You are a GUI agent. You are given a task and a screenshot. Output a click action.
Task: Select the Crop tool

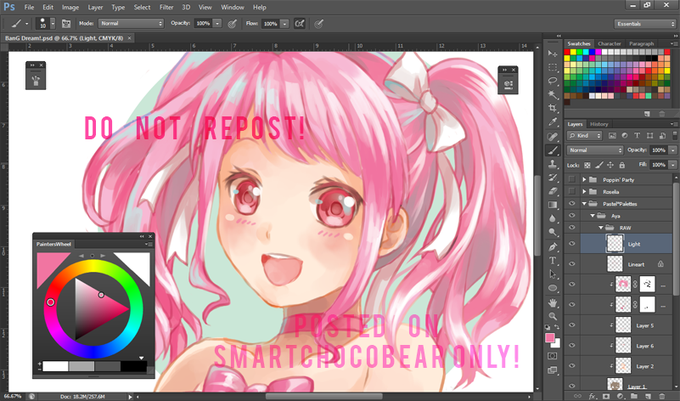coord(552,108)
